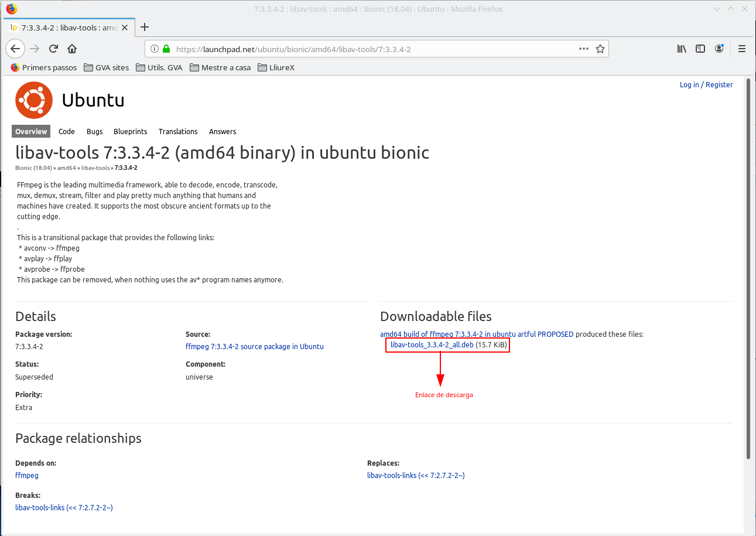This screenshot has height=536, width=756.
Task: Download libav-tools_3.3.4-2_all.deb file
Action: [x=432, y=345]
